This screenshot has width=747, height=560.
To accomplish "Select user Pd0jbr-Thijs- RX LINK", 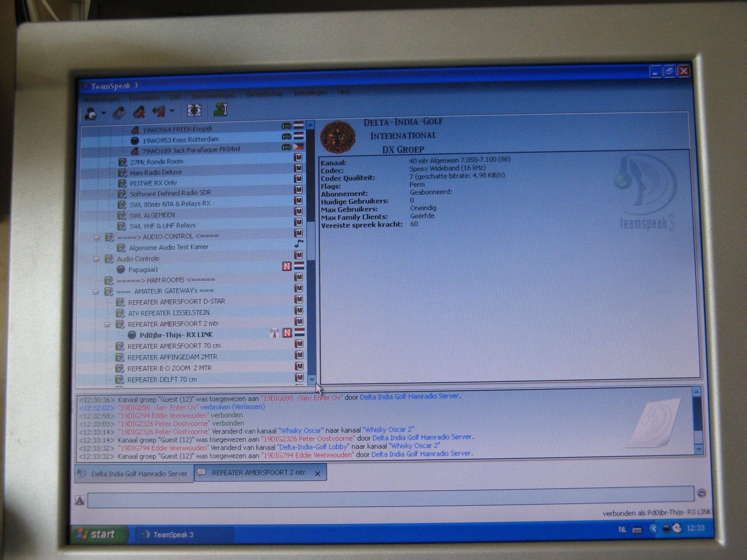I will tap(176, 335).
